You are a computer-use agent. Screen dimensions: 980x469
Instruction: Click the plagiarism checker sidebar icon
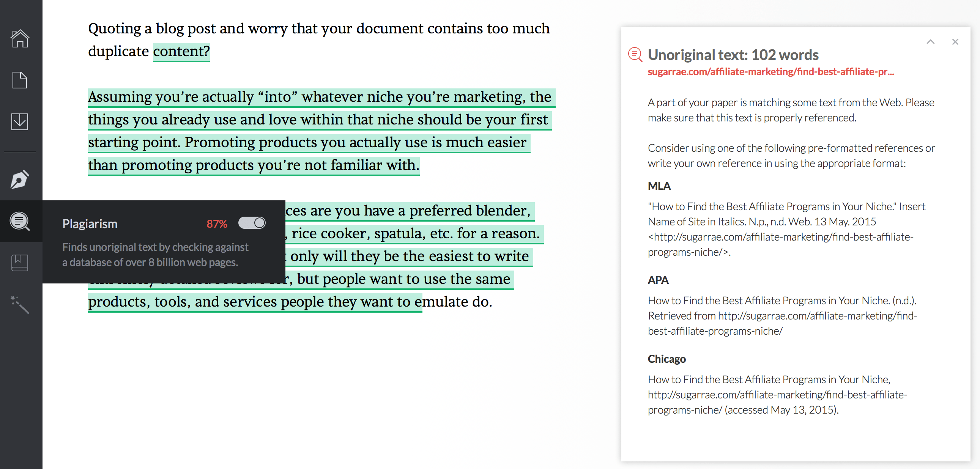point(20,221)
